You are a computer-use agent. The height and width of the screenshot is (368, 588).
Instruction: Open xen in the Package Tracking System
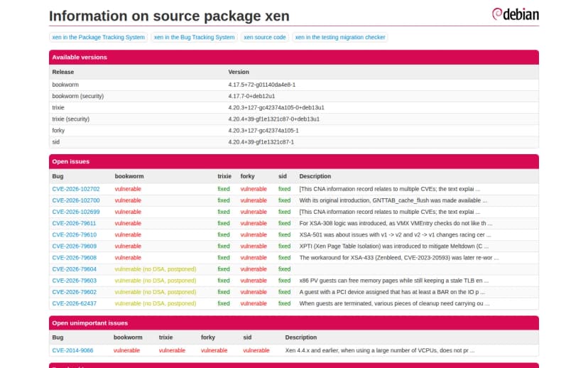click(98, 37)
